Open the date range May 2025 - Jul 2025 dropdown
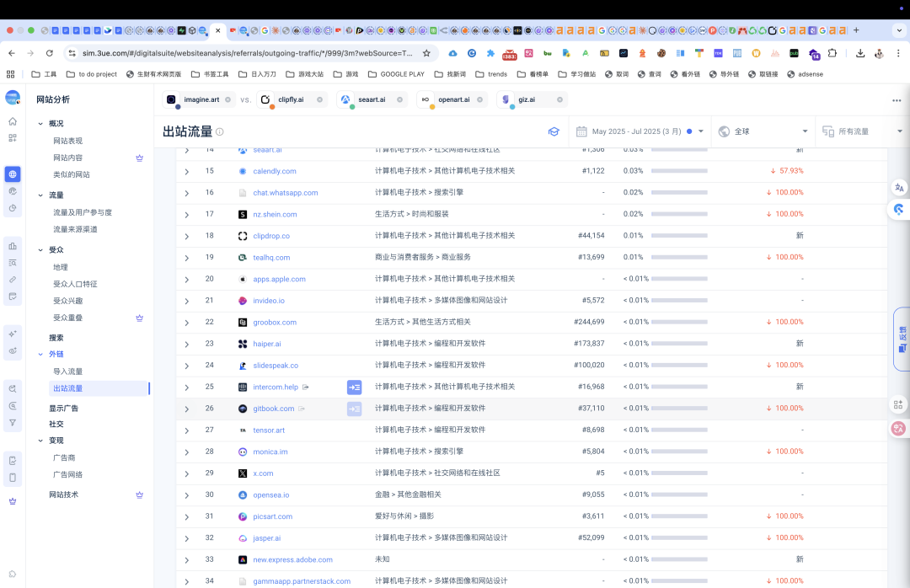This screenshot has width=910, height=588. [640, 131]
